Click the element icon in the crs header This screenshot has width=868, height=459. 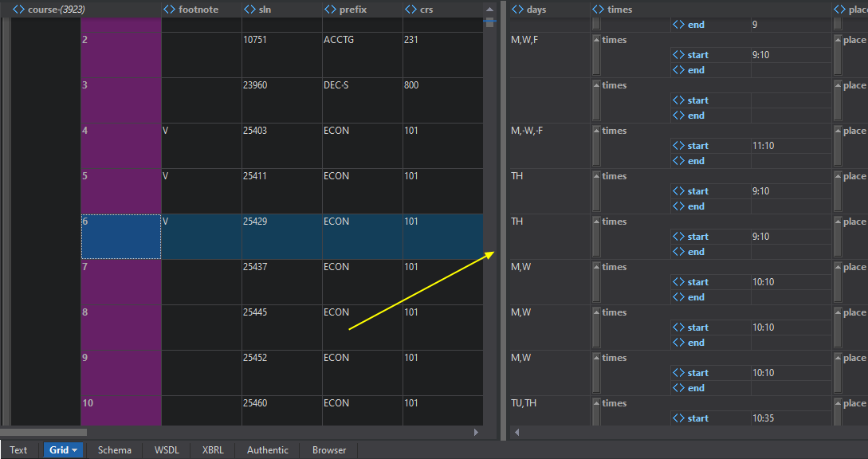point(410,10)
